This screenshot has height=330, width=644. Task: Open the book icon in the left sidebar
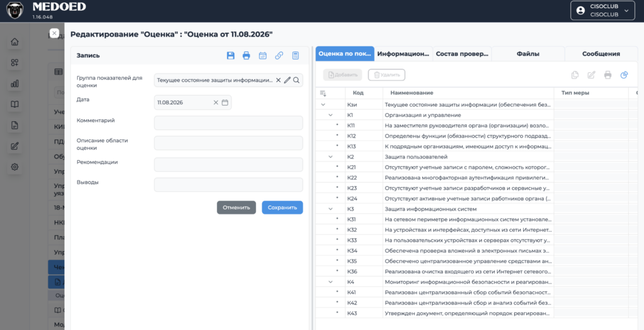15,104
